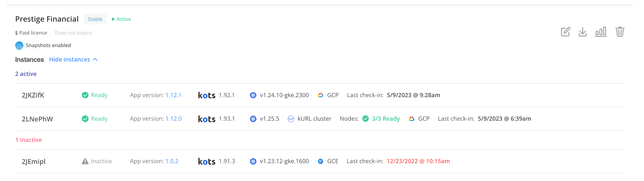Click the kURL cluster icon
Image resolution: width=644 pixels, height=181 pixels.
291,119
